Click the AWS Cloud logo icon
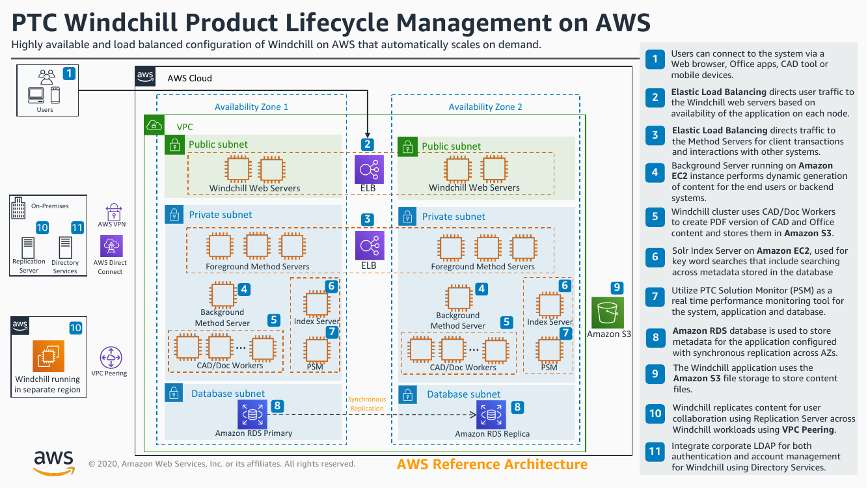 tap(146, 77)
